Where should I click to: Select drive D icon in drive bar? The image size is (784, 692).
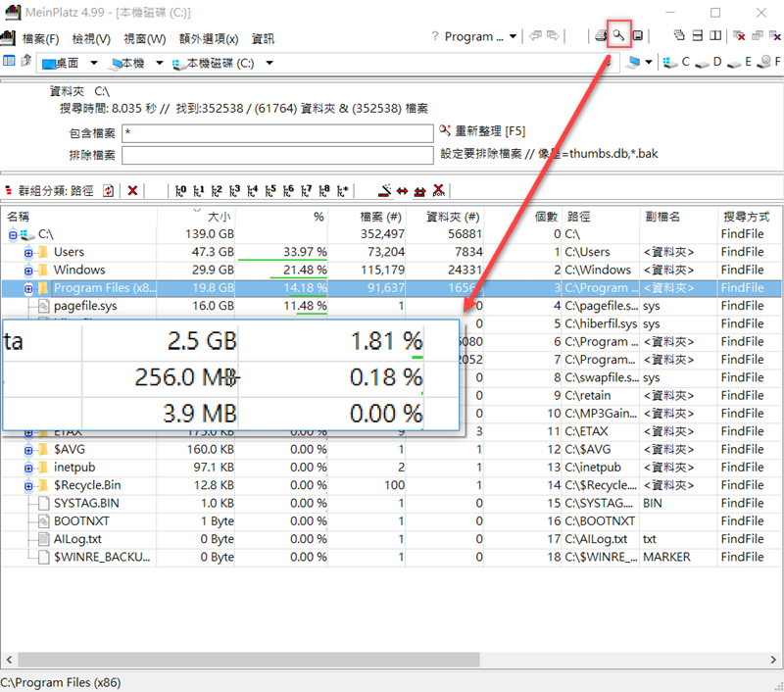(x=708, y=63)
